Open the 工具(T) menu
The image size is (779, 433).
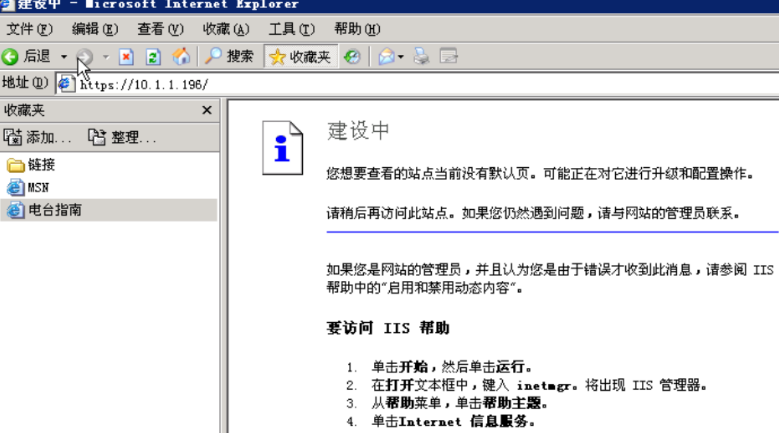point(292,29)
